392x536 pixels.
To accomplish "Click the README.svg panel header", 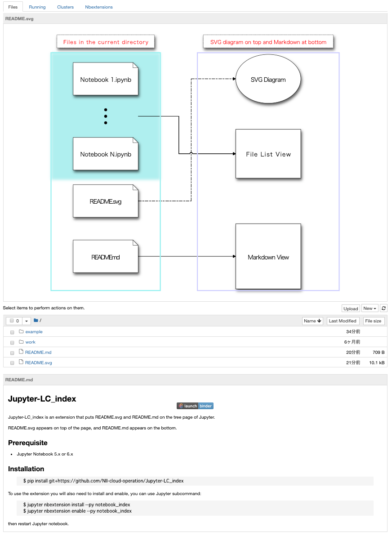I will pyautogui.click(x=195, y=19).
